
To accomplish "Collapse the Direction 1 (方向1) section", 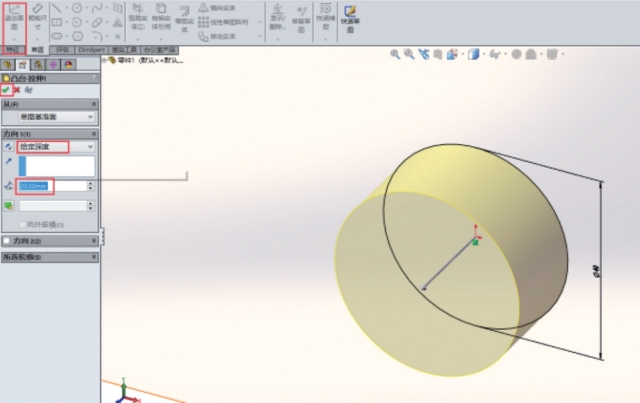I will (x=94, y=134).
